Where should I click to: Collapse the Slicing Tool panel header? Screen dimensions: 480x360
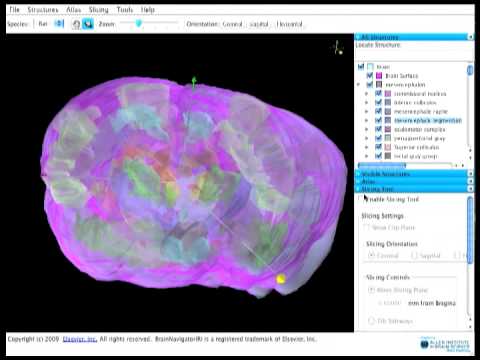[412, 189]
